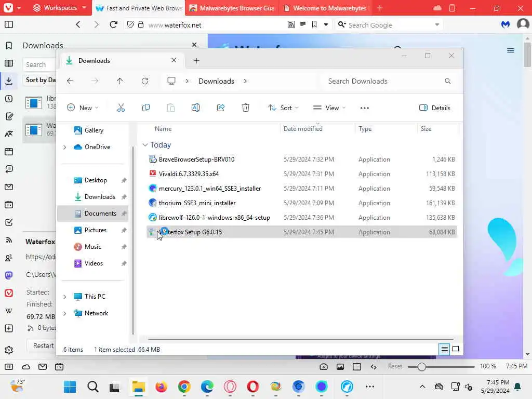Click the Rename icon in Explorer toolbar
Screen dimensions: 532x399
pyautogui.click(x=196, y=108)
